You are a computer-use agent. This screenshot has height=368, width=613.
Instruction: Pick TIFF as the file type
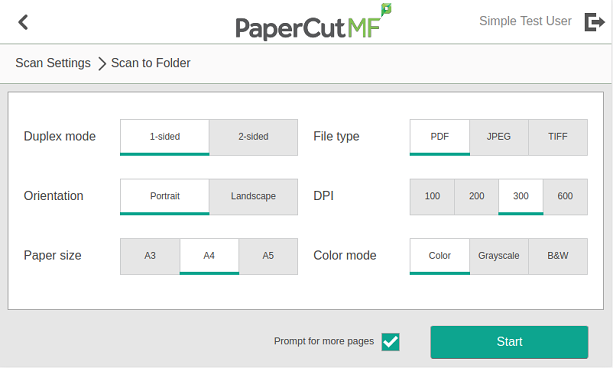[x=558, y=137]
